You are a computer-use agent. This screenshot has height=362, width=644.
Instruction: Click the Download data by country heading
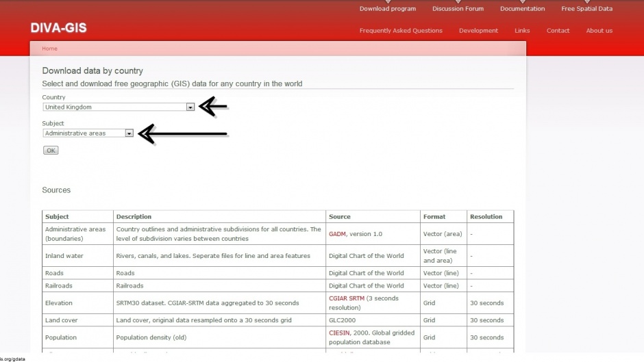coord(92,70)
